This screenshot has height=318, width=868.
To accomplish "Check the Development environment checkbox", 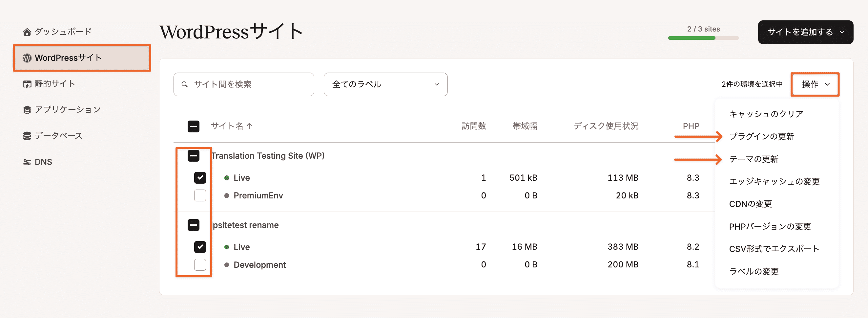I will pos(200,265).
